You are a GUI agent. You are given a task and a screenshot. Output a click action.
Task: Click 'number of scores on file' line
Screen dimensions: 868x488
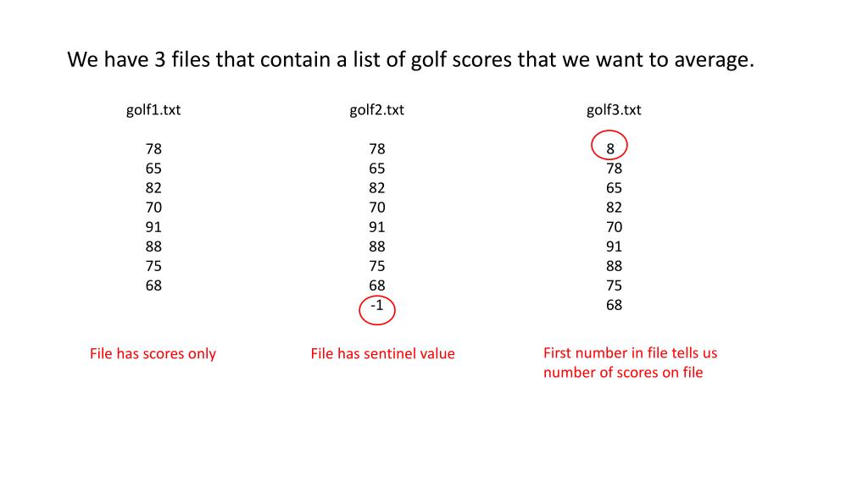623,373
